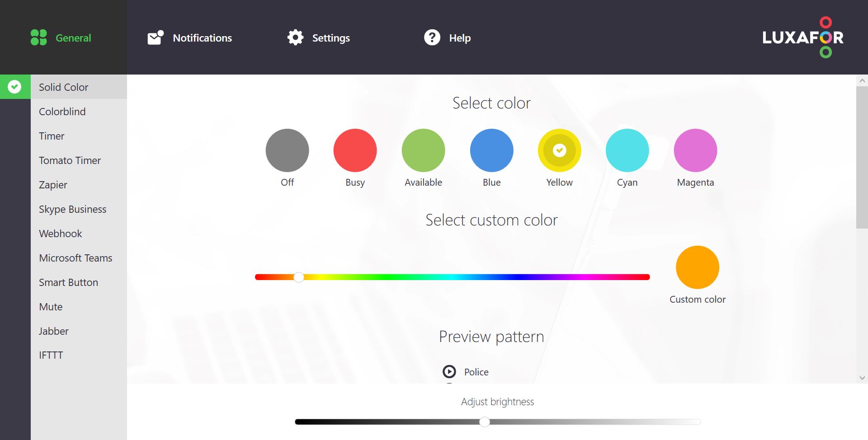The width and height of the screenshot is (868, 440).
Task: Select the General dots icon
Action: point(38,37)
